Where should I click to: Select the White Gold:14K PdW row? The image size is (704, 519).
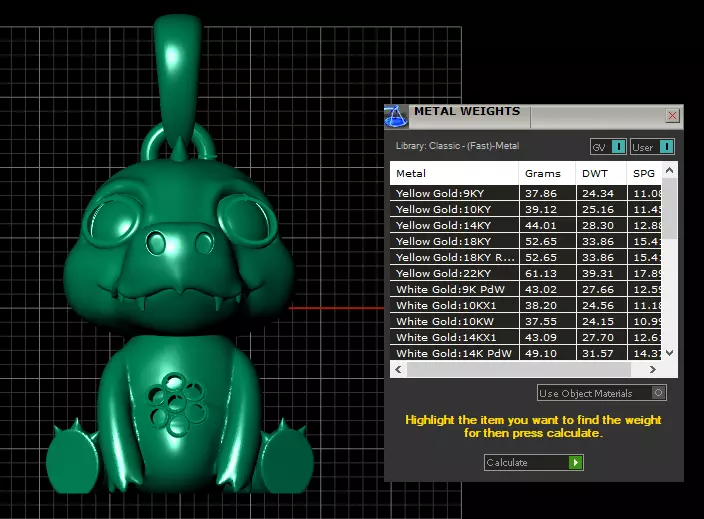pyautogui.click(x=525, y=353)
